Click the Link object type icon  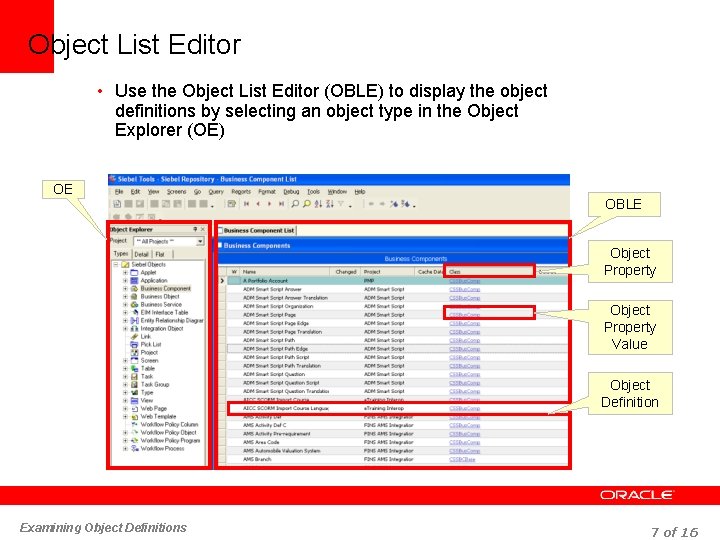pyautogui.click(x=134, y=337)
